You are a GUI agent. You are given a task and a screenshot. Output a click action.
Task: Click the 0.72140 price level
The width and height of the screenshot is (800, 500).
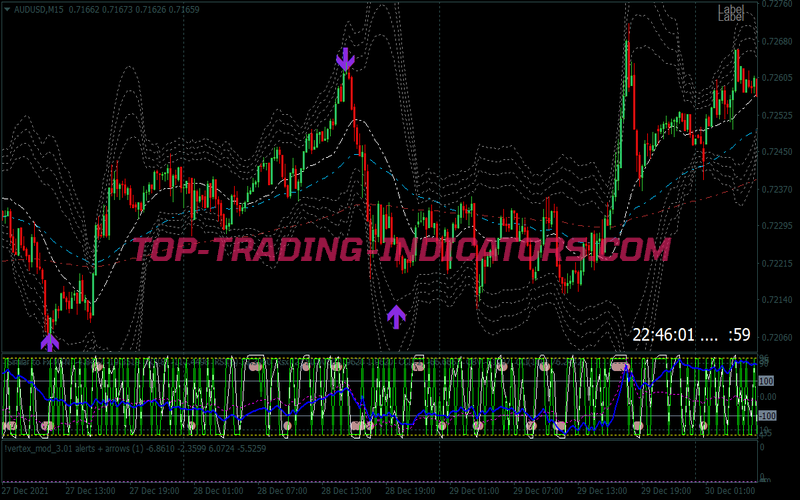coord(778,299)
